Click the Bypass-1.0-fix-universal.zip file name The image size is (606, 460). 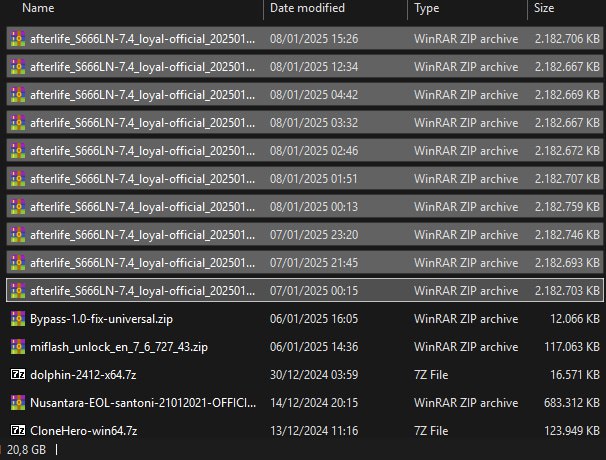[x=101, y=319]
